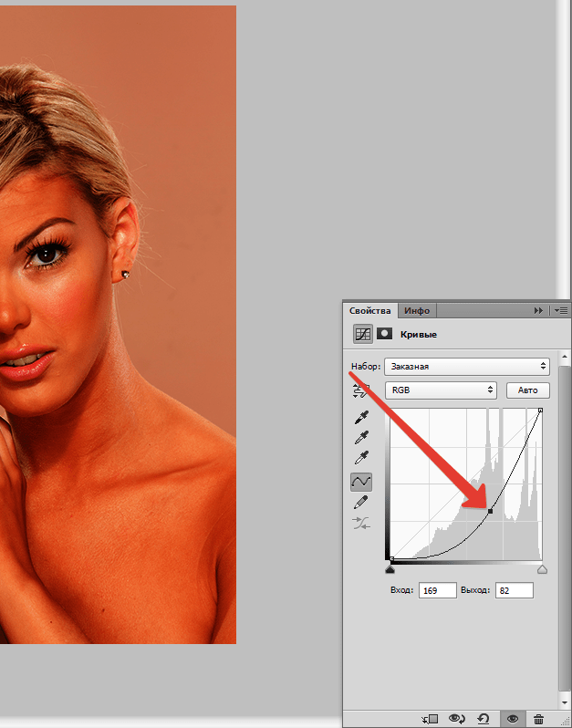The width and height of the screenshot is (572, 728).
Task: Click the white point slider triangle
Action: pos(542,569)
